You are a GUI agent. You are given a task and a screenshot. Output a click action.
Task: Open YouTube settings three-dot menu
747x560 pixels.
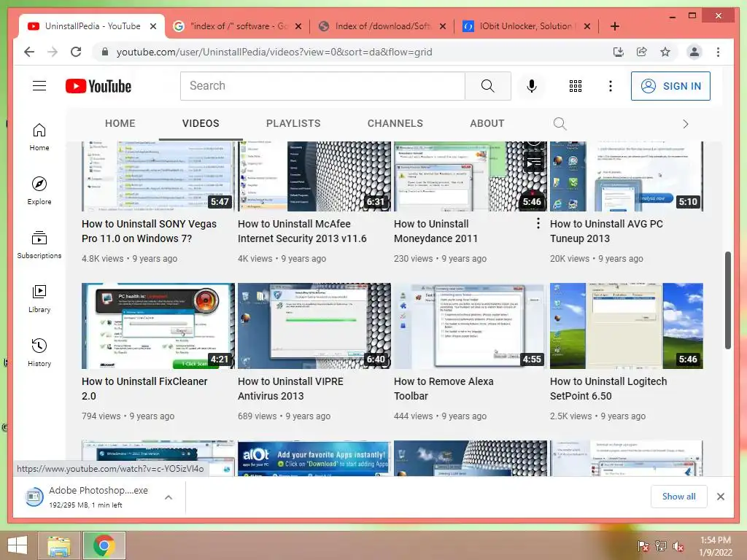pyautogui.click(x=611, y=86)
